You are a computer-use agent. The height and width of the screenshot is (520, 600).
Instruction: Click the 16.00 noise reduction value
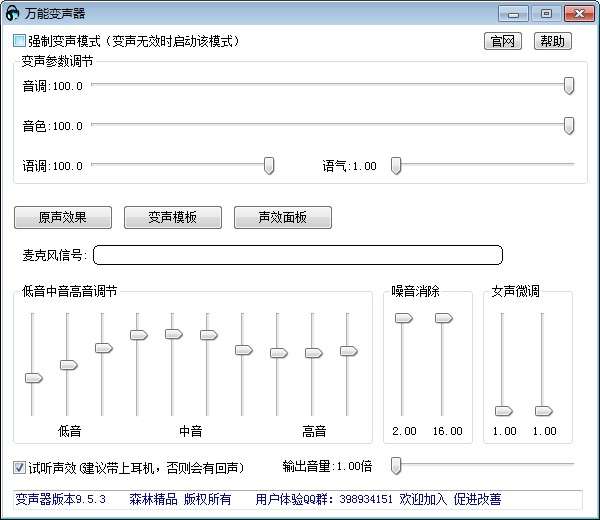[x=447, y=431]
